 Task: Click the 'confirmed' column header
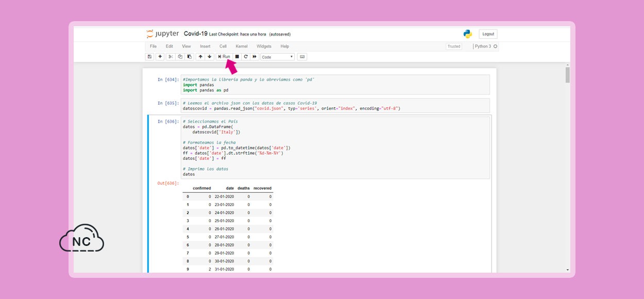[202, 188]
